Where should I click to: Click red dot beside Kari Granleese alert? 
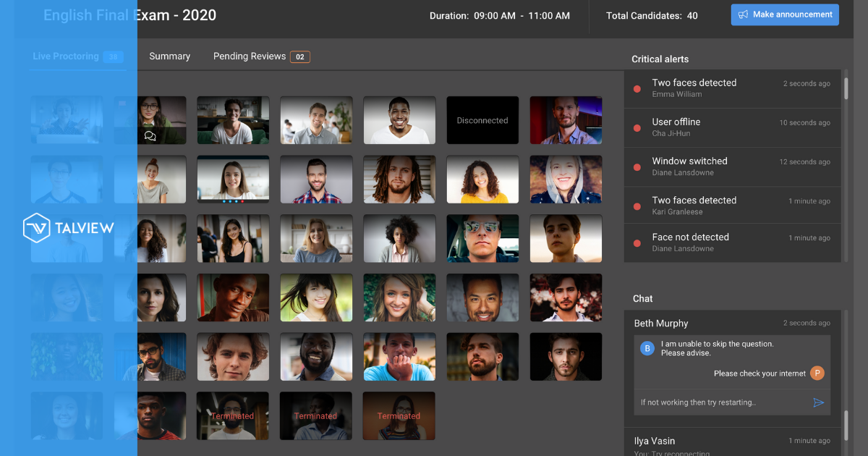[637, 206]
